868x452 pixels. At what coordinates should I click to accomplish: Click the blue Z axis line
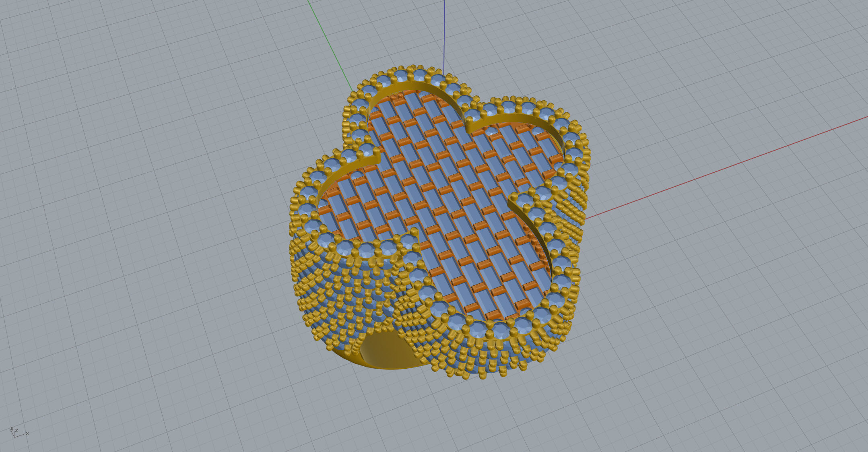pyautogui.click(x=444, y=38)
